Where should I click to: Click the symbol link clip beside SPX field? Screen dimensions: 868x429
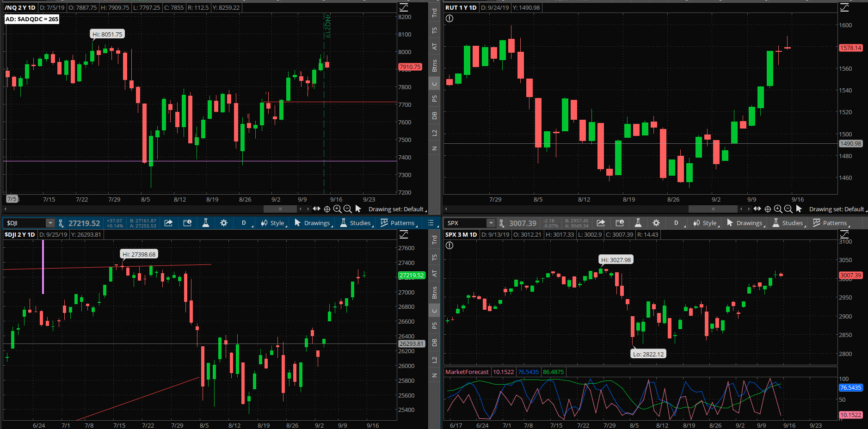pyautogui.click(x=502, y=223)
